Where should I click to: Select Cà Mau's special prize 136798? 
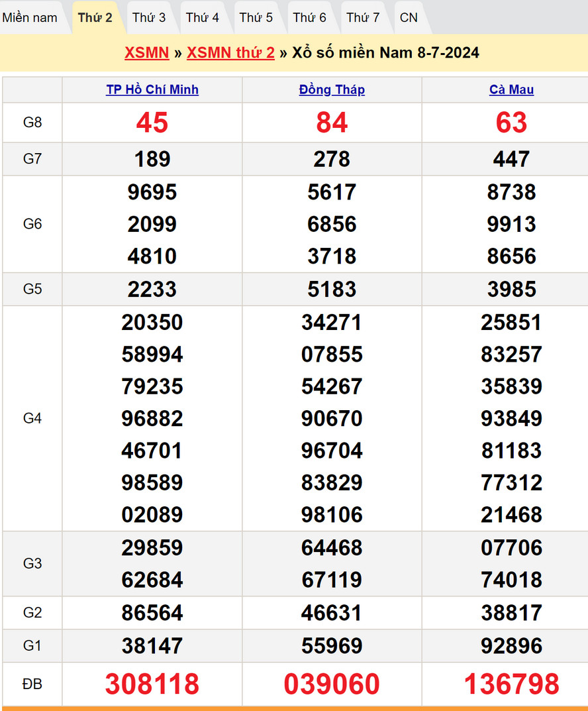[x=511, y=684]
